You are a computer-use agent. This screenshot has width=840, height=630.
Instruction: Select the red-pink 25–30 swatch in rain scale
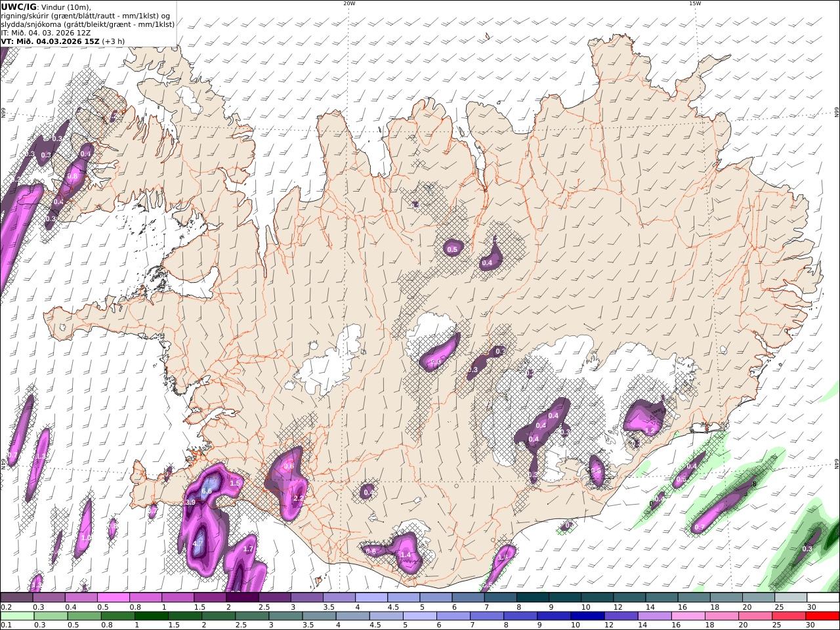[x=788, y=616]
